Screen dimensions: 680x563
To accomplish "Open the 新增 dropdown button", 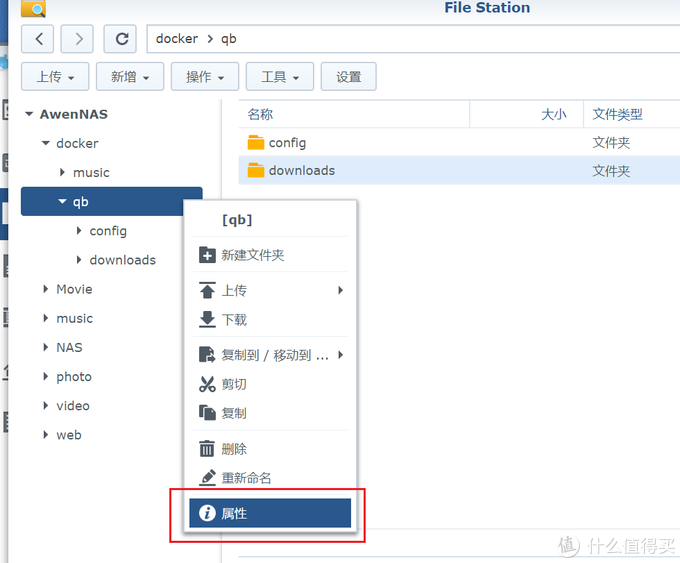I will [x=130, y=77].
